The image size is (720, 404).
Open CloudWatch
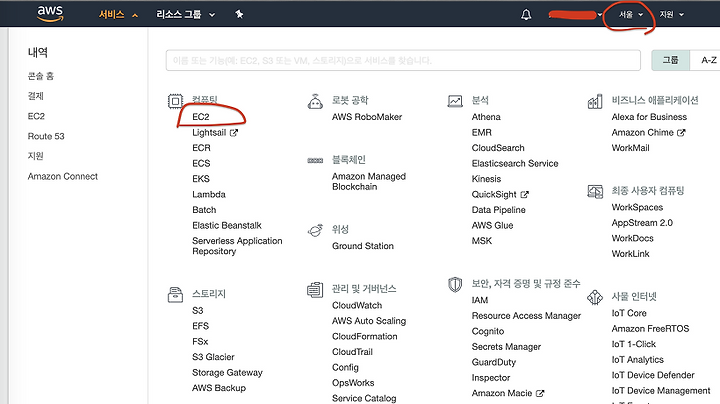point(357,306)
